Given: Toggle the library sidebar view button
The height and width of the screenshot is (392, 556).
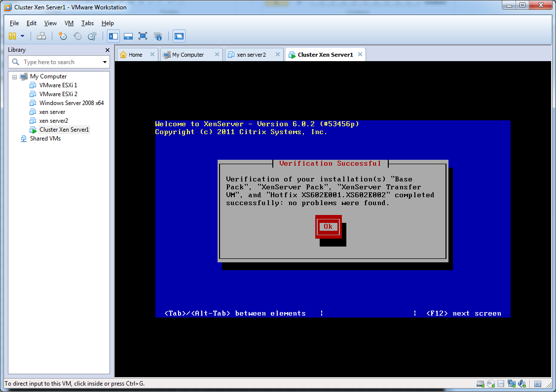Looking at the screenshot, I should click(113, 36).
